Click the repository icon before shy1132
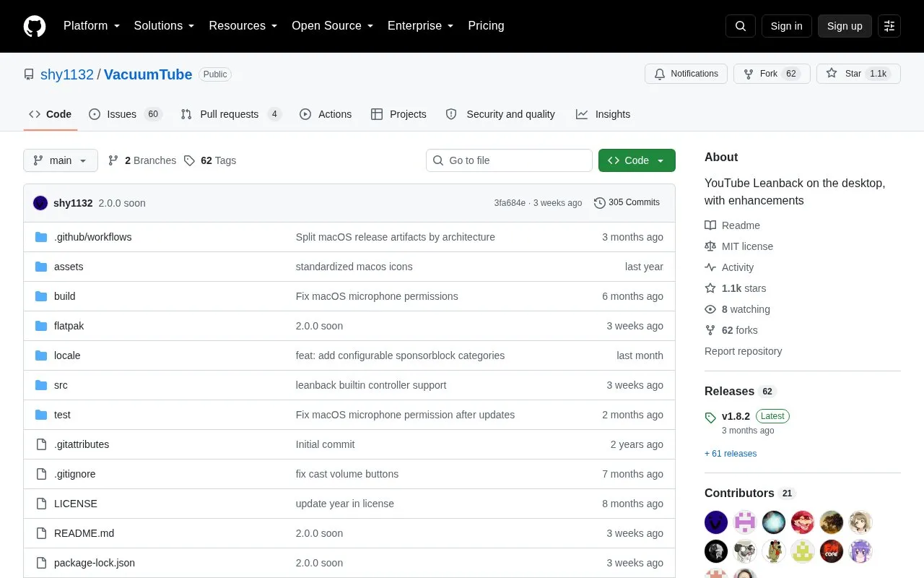 (29, 74)
